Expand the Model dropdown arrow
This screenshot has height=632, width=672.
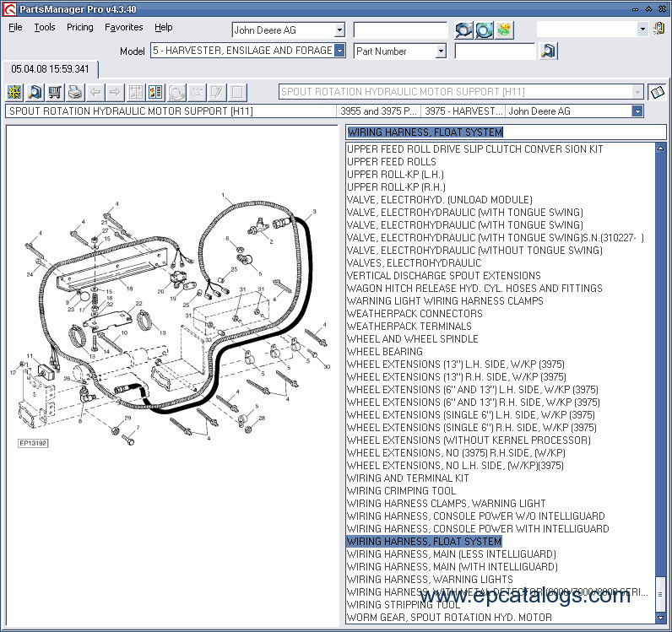tap(339, 51)
